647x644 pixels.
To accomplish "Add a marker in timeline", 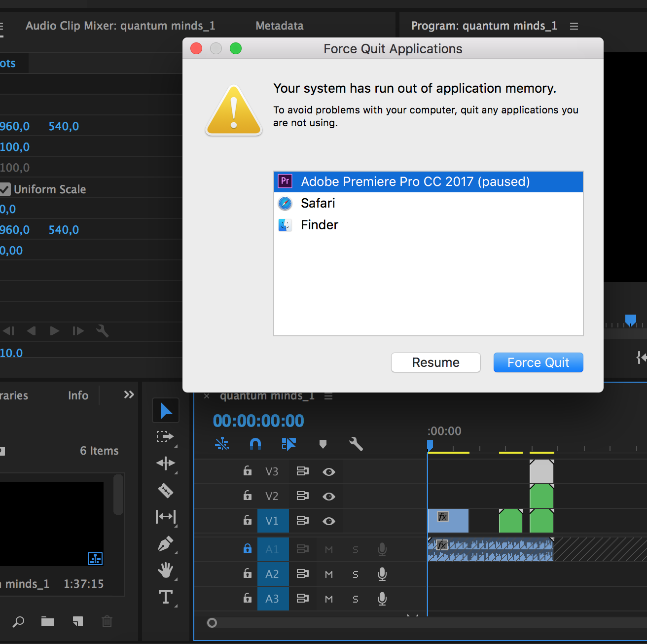I will (323, 444).
